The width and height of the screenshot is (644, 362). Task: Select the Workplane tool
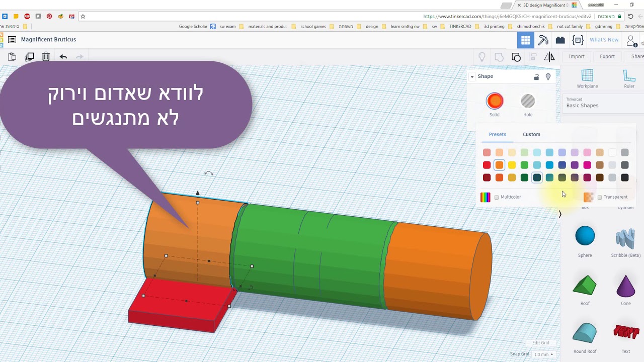pos(587,79)
